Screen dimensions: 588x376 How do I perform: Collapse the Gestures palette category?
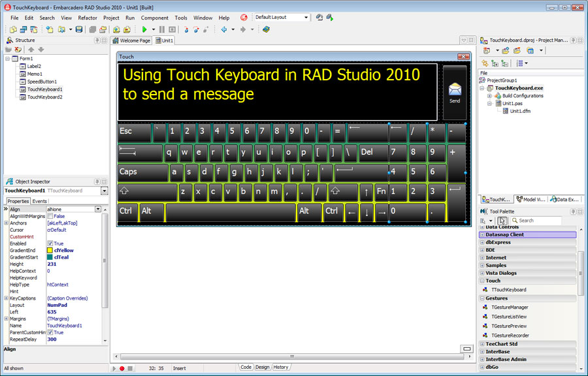tap(482, 298)
